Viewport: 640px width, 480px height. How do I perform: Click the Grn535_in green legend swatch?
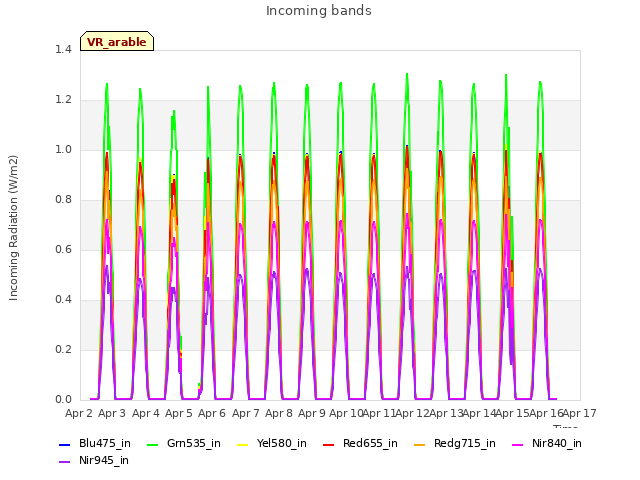pos(153,444)
